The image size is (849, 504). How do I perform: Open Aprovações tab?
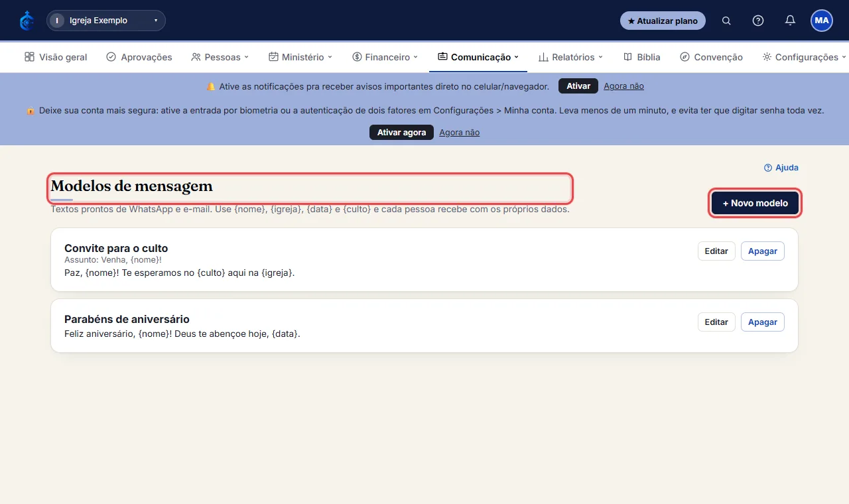pyautogui.click(x=139, y=57)
